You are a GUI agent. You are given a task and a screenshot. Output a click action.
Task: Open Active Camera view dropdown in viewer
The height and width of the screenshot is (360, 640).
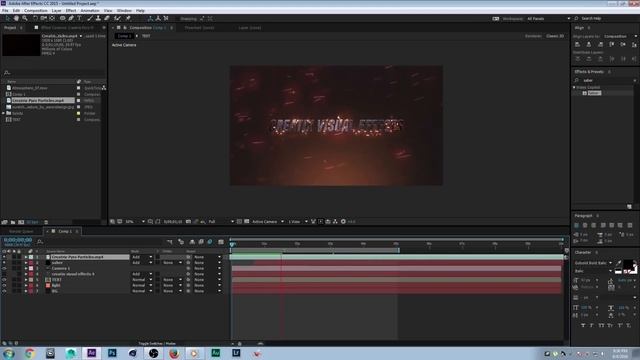pos(268,222)
